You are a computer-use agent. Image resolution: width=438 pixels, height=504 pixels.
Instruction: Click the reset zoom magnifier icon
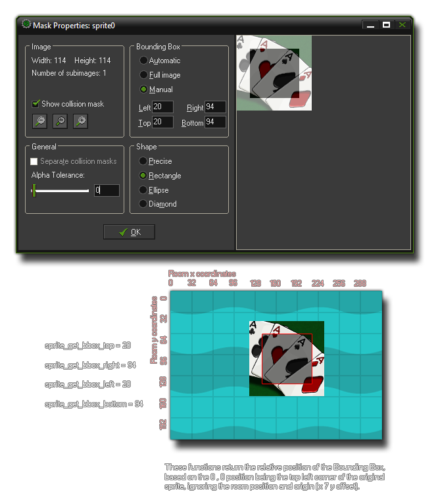60,120
